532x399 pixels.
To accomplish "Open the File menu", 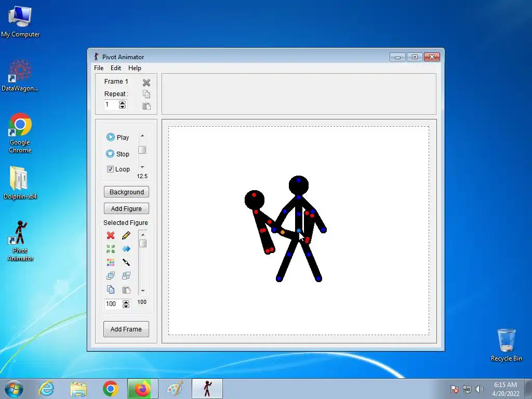I will [x=99, y=68].
